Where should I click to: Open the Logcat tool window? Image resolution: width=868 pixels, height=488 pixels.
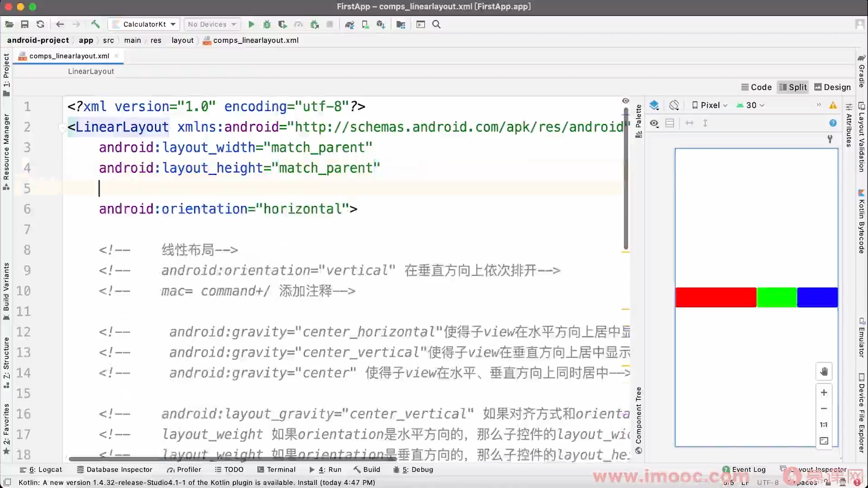[x=41, y=469]
